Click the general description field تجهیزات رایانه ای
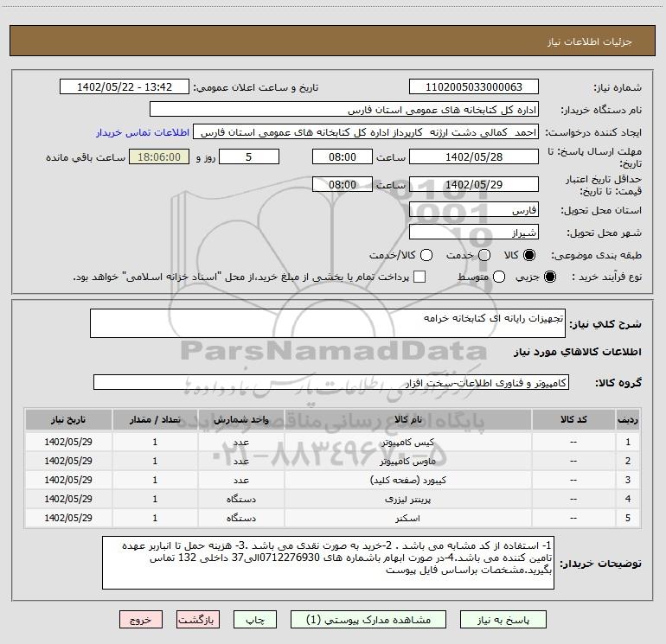This screenshot has height=644, width=666. click(x=328, y=323)
